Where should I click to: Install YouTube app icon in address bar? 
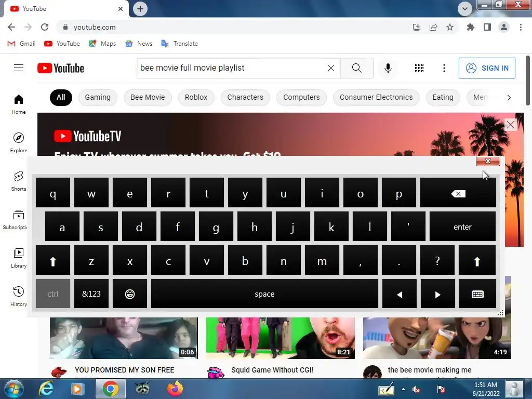[416, 27]
